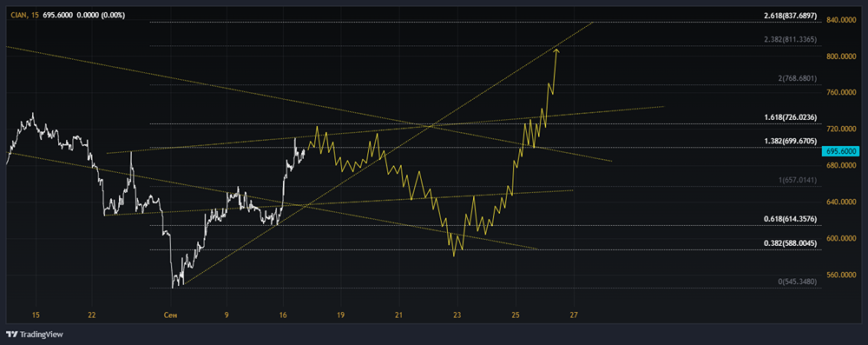868x345 pixels.
Task: Click the 15 date on time axis
Action: click(x=36, y=315)
